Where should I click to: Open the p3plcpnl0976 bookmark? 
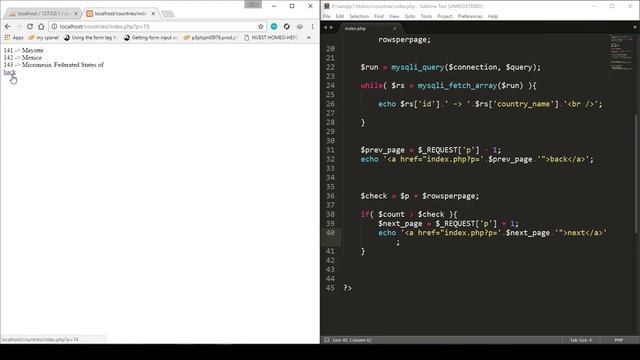click(x=210, y=38)
